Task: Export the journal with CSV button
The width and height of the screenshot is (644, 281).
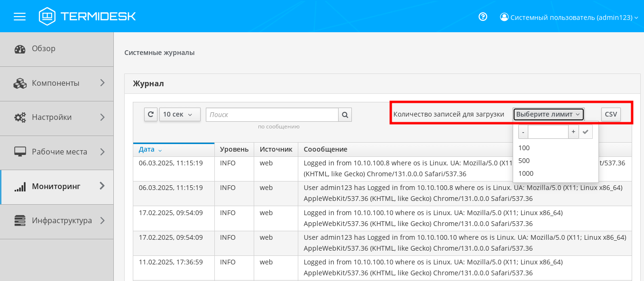Action: point(611,114)
